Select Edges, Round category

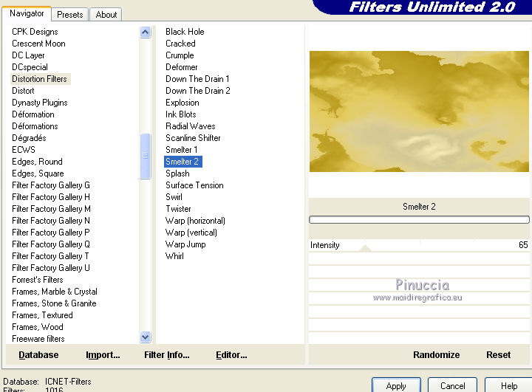(38, 162)
